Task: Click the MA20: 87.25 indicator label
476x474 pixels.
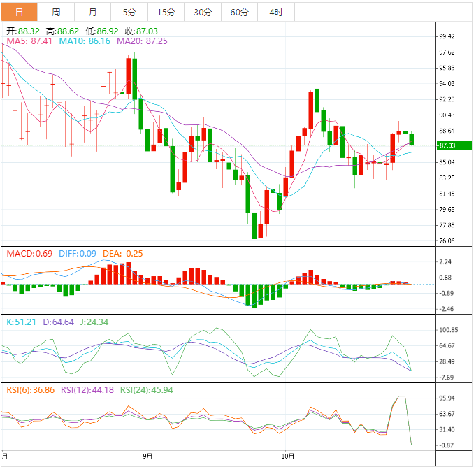Action: [x=143, y=42]
